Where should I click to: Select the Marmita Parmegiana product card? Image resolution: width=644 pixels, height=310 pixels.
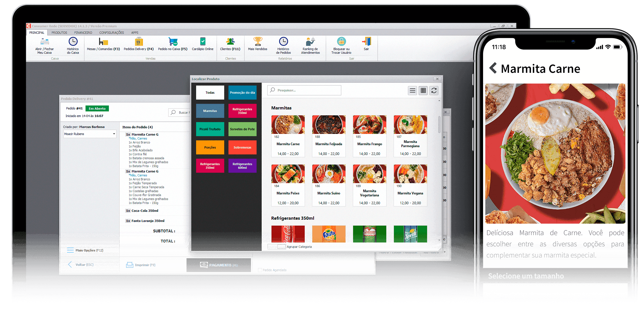410,136
